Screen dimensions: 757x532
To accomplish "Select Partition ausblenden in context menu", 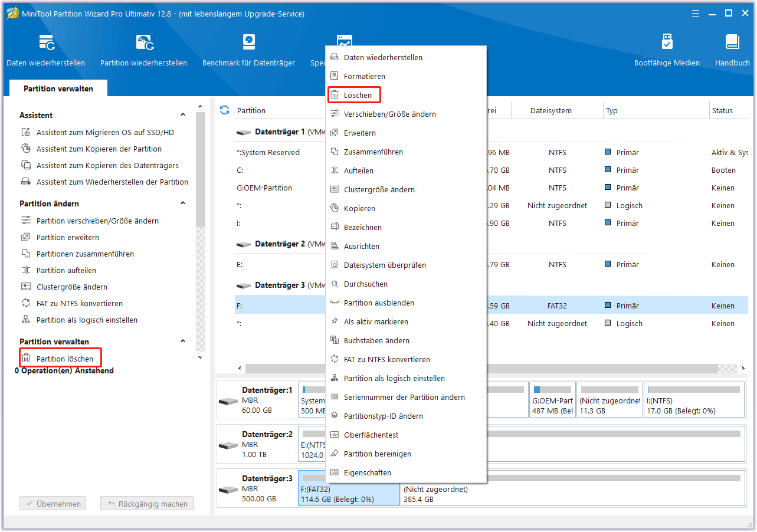I will point(406,303).
